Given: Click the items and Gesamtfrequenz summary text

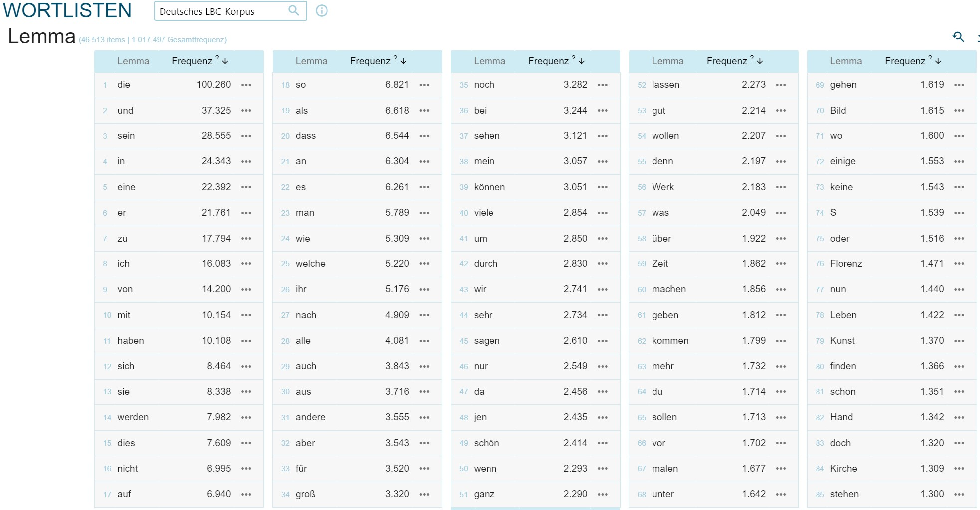Looking at the screenshot, I should (x=153, y=40).
